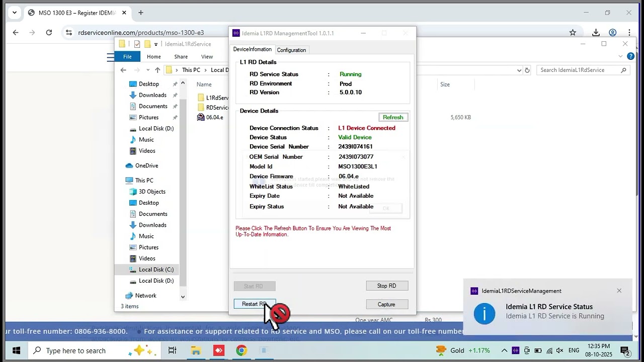Click the nav pane scroll-up arrow
The width and height of the screenshot is (644, 362).
(x=183, y=83)
